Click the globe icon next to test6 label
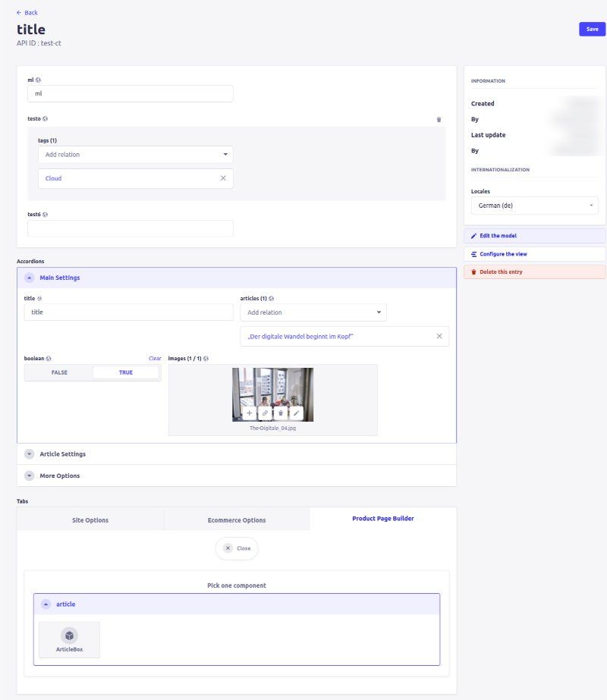Screen dimensions: 607x700 [x=45, y=215]
